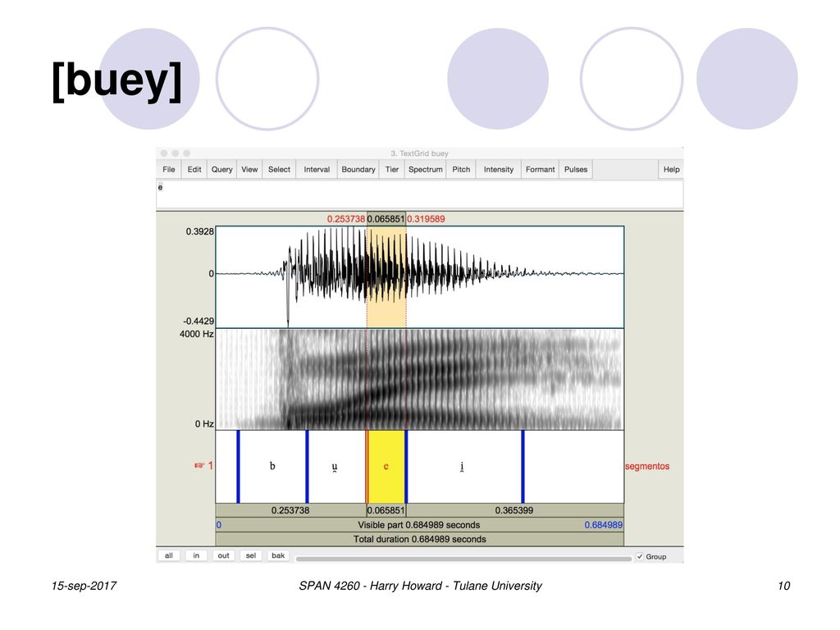Open the Tier menu

pos(391,169)
